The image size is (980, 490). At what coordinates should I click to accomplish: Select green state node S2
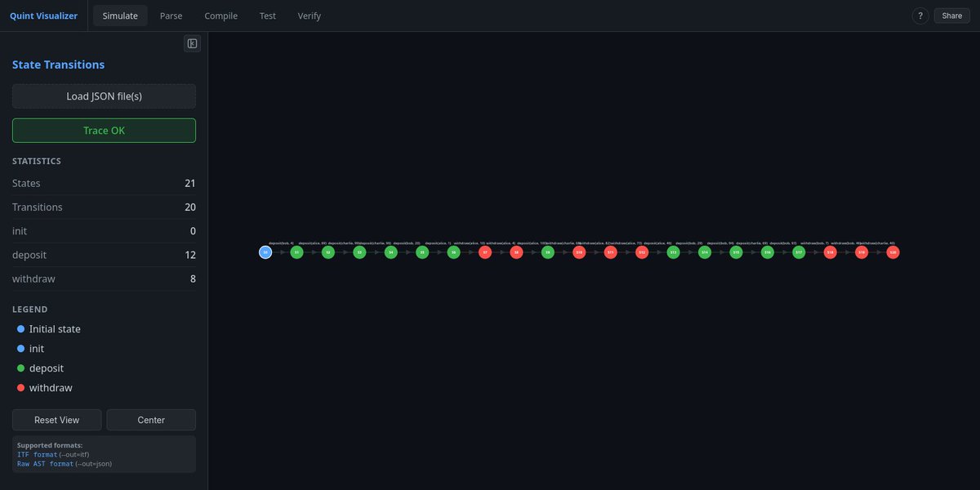(328, 252)
